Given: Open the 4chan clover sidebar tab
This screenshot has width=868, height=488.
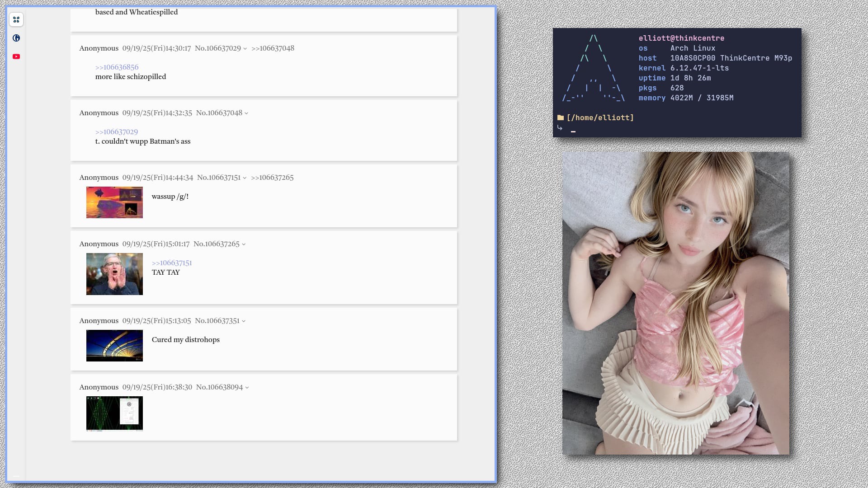Looking at the screenshot, I should tap(16, 19).
